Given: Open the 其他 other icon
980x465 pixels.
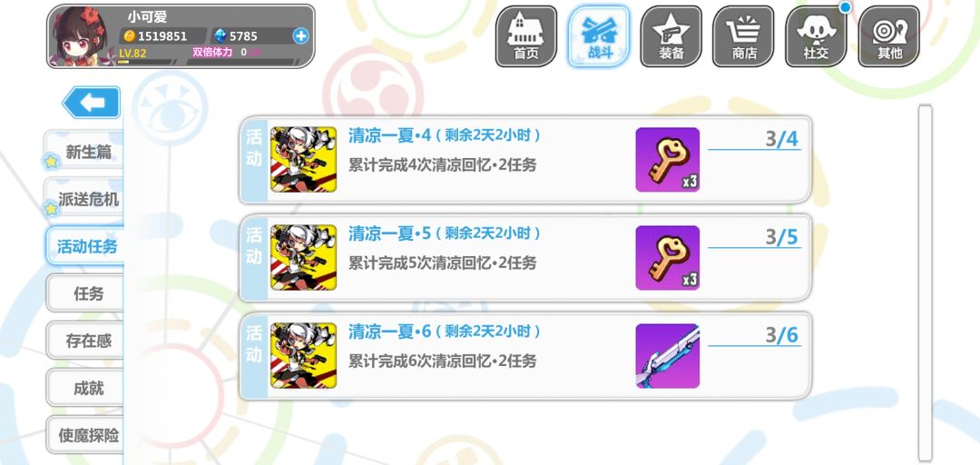Looking at the screenshot, I should (888, 36).
